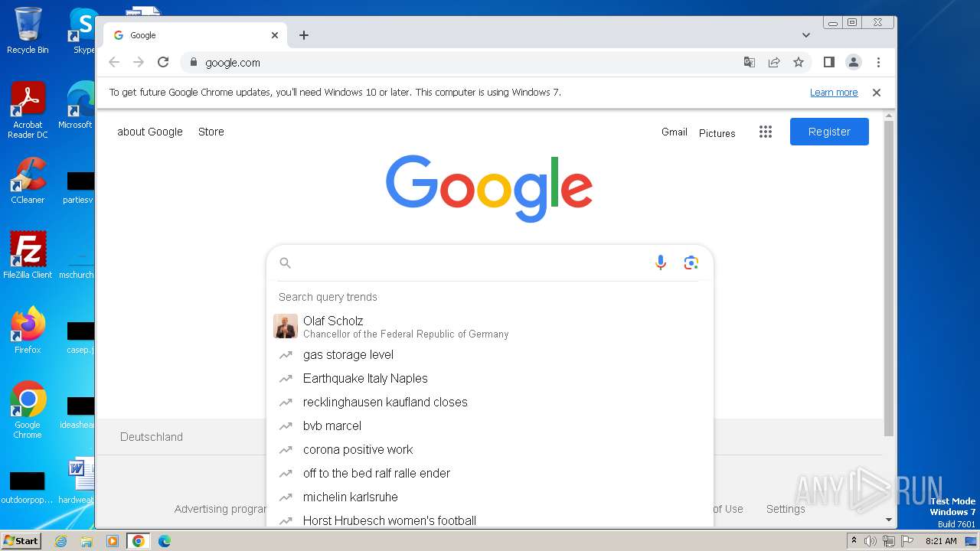Click the share page icon in address bar
Viewport: 980px width, 551px height.
pyautogui.click(x=774, y=63)
